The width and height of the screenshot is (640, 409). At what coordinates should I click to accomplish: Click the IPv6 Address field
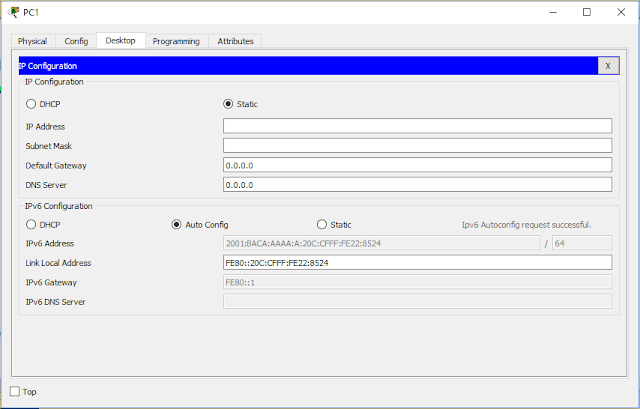click(382, 243)
